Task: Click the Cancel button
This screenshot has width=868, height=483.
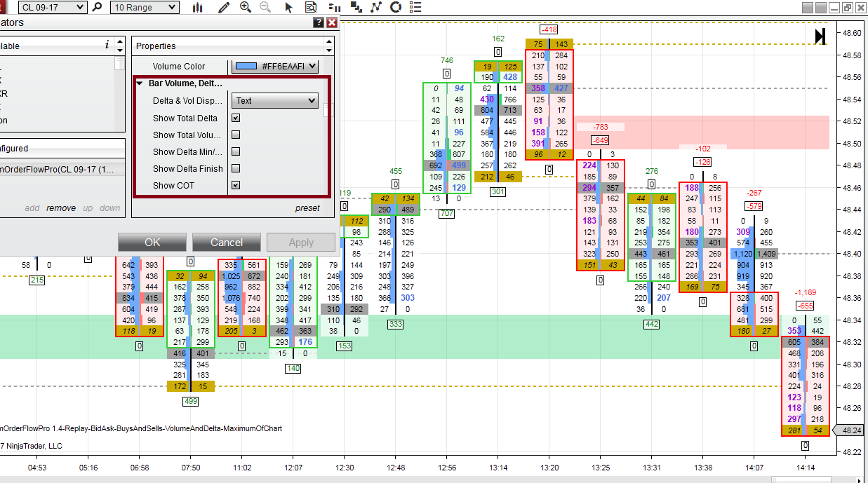Action: 227,243
